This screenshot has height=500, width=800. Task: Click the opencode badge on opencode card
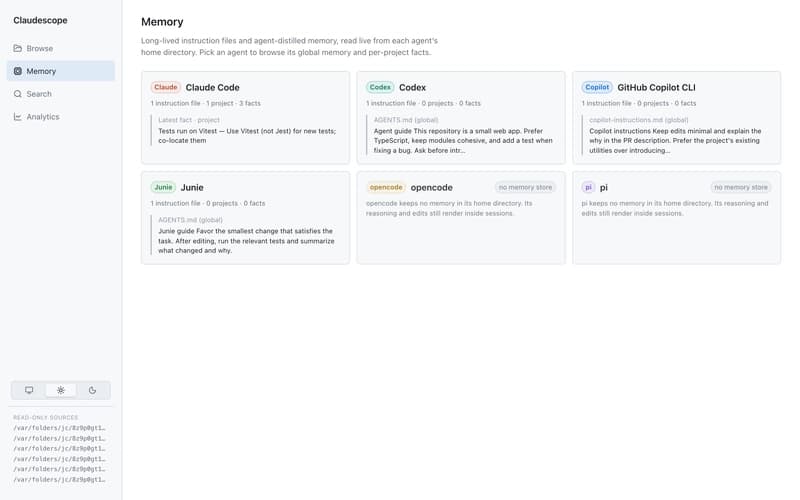point(386,187)
